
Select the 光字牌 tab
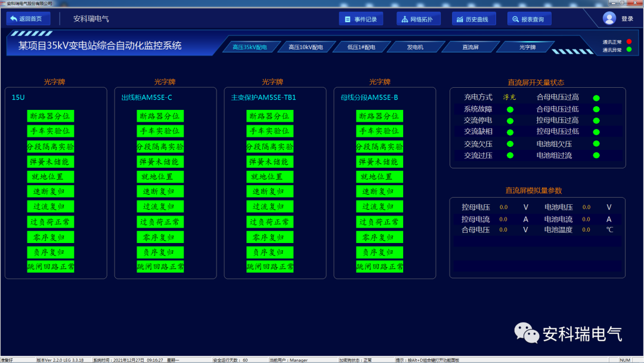tap(527, 47)
